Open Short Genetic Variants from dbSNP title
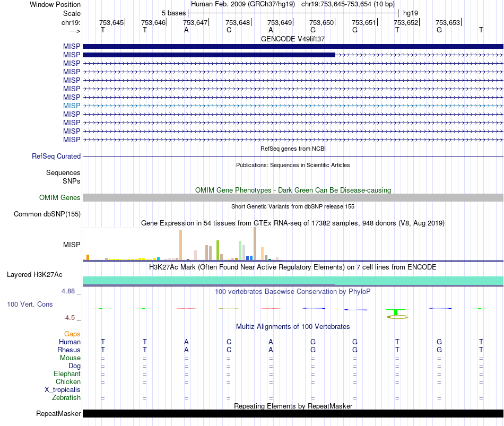The width and height of the screenshot is (504, 426). pyautogui.click(x=293, y=206)
